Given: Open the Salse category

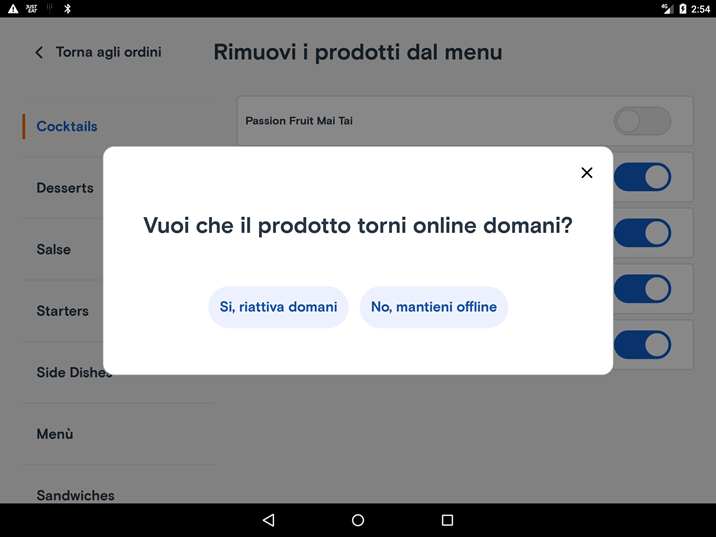Looking at the screenshot, I should pyautogui.click(x=53, y=249).
